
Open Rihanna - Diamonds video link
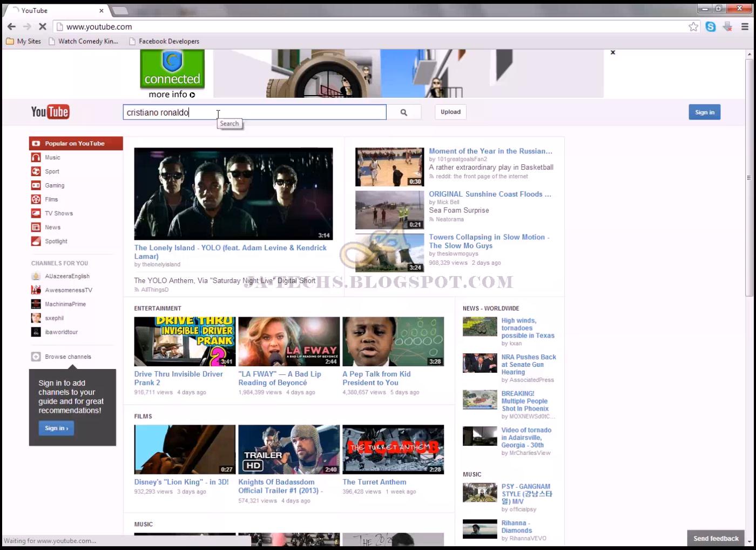point(516,527)
